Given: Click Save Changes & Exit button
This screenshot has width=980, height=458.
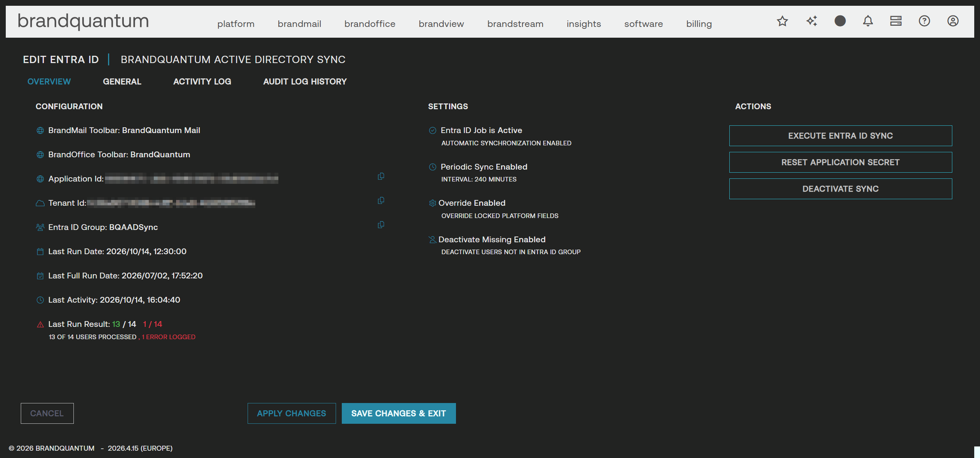Looking at the screenshot, I should click(x=399, y=413).
